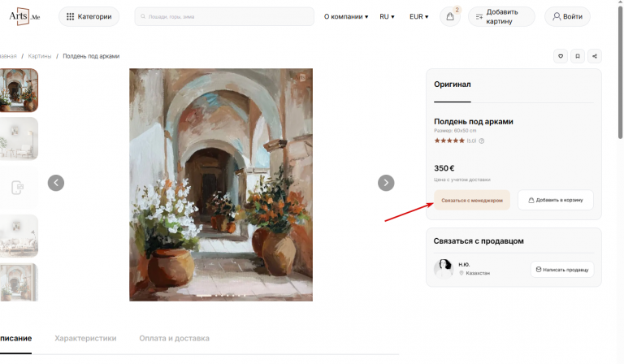Image resolution: width=624 pixels, height=364 pixels.
Task: Select the last framed painting thumbnail
Action: 19,283
